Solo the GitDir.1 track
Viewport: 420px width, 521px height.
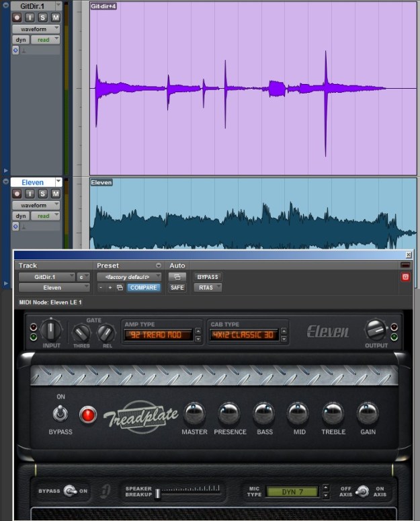(43, 17)
